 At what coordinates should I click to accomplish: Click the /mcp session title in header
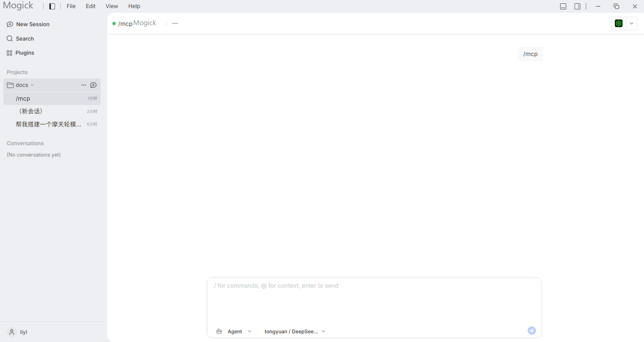click(x=125, y=23)
